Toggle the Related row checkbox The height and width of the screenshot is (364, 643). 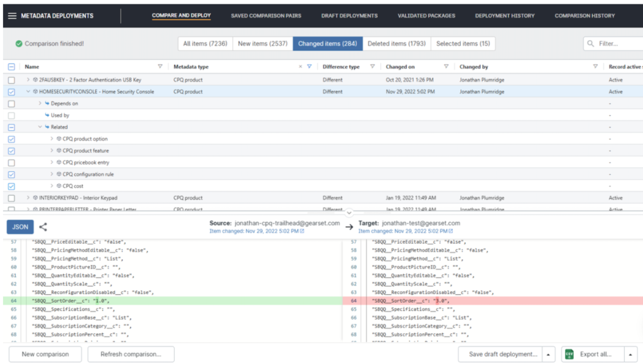(11, 127)
